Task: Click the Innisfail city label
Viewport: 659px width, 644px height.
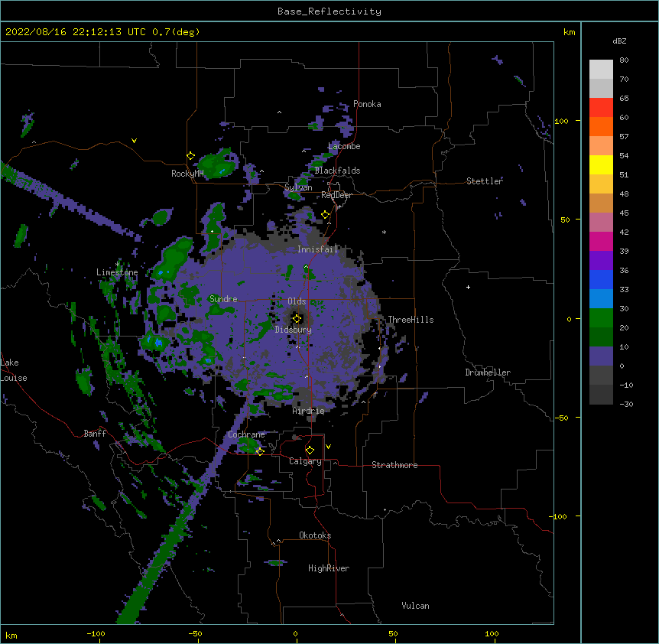Action: (317, 249)
